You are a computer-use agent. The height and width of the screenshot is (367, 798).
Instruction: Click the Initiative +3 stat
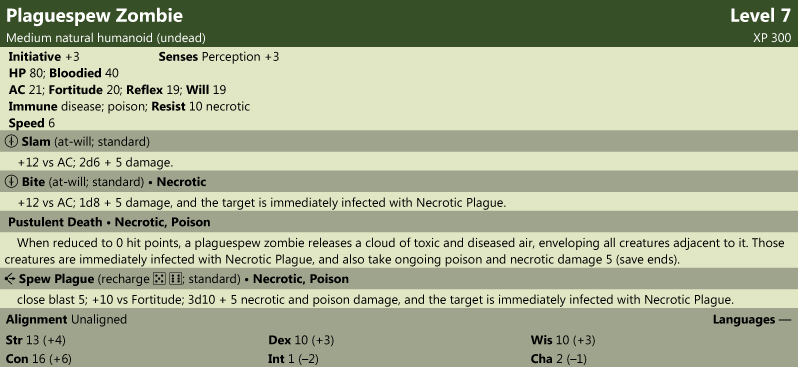(44, 57)
